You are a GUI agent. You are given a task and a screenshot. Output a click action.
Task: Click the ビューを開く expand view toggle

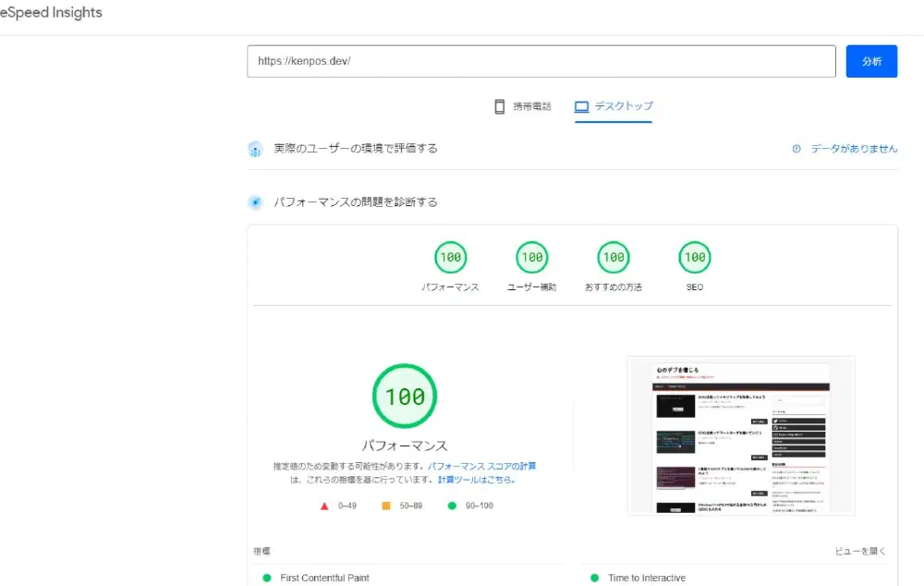click(860, 551)
